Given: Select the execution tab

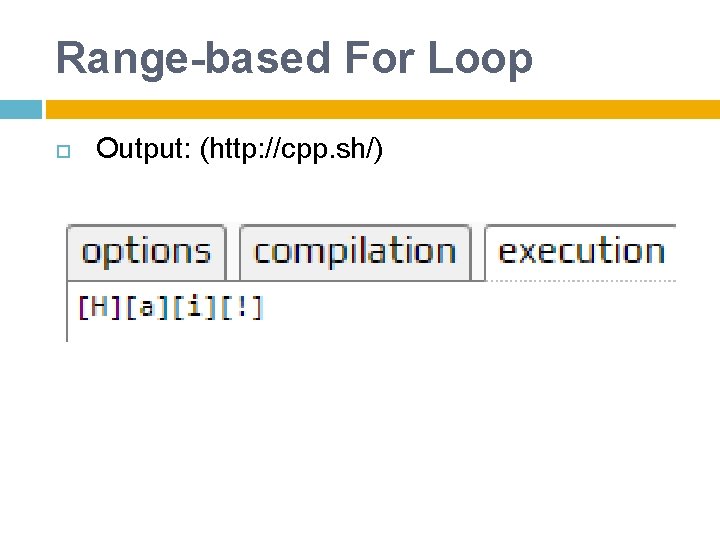Looking at the screenshot, I should 581,251.
